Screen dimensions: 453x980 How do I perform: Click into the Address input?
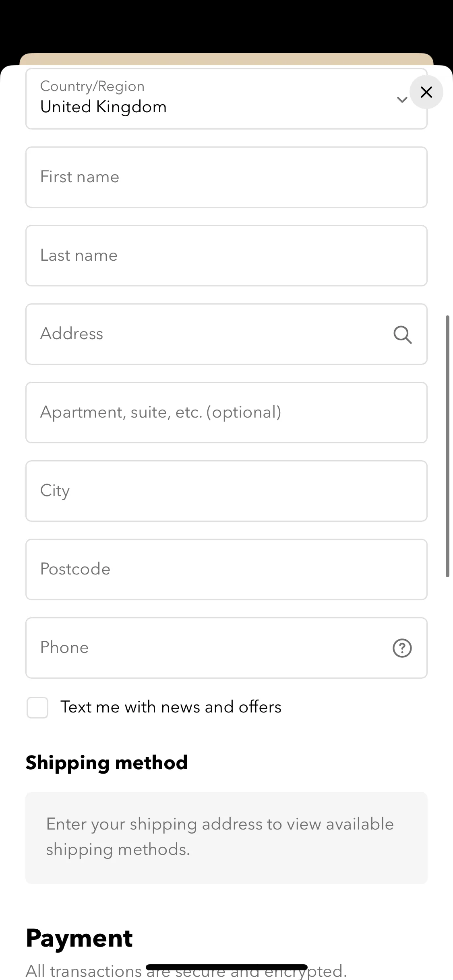coord(226,334)
